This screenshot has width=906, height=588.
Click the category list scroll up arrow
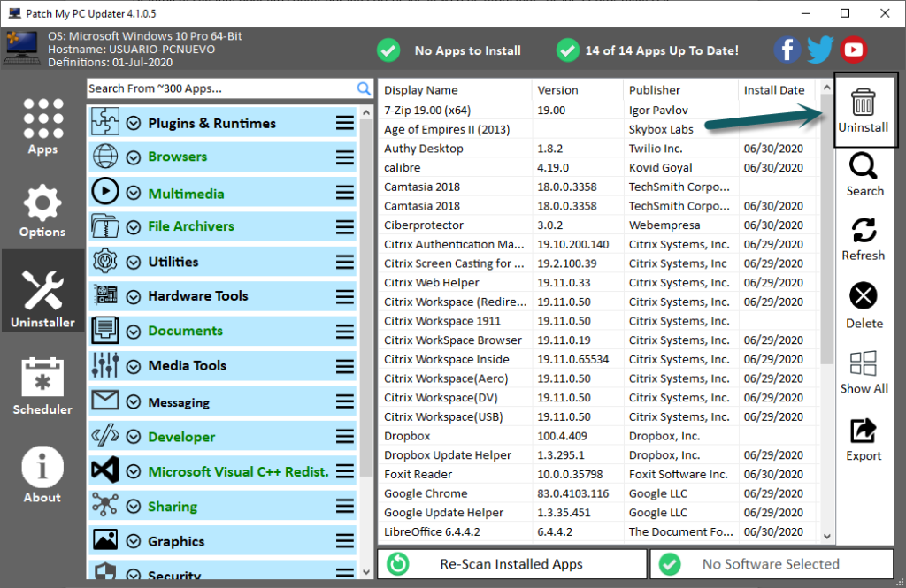coord(366,112)
